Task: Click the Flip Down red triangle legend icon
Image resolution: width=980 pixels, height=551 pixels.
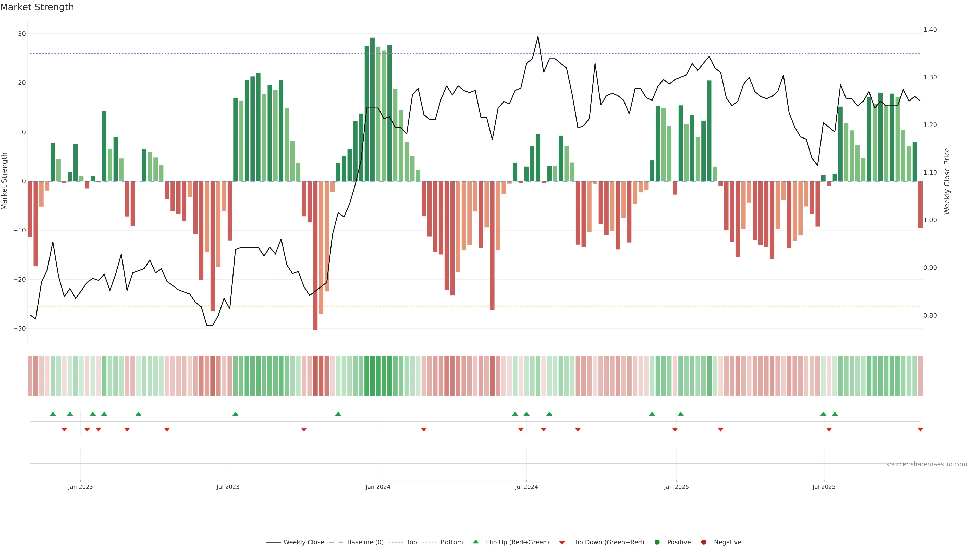Action: click(x=562, y=542)
